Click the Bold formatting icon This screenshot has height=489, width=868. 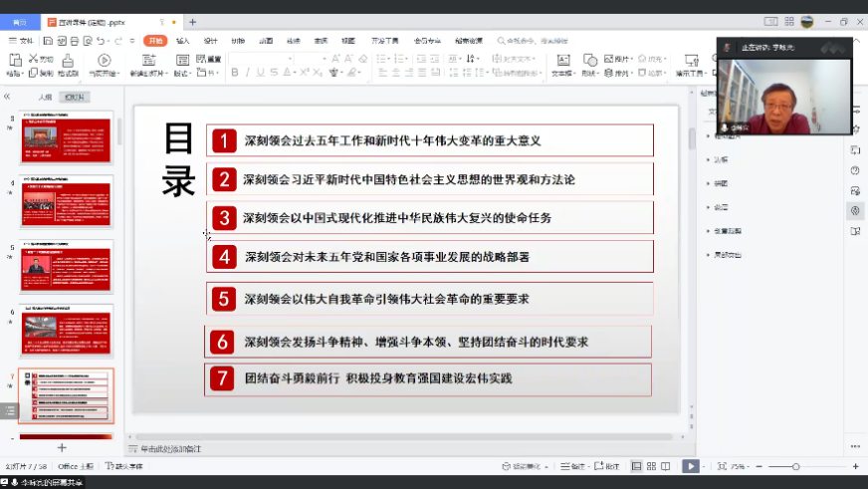click(235, 73)
